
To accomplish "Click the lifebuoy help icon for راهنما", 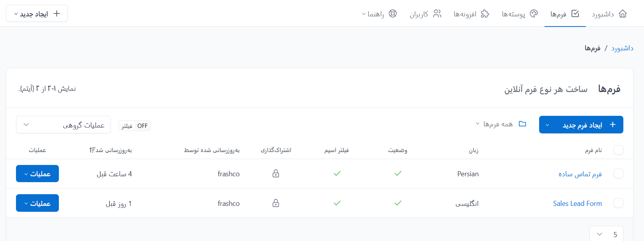I will click(393, 14).
